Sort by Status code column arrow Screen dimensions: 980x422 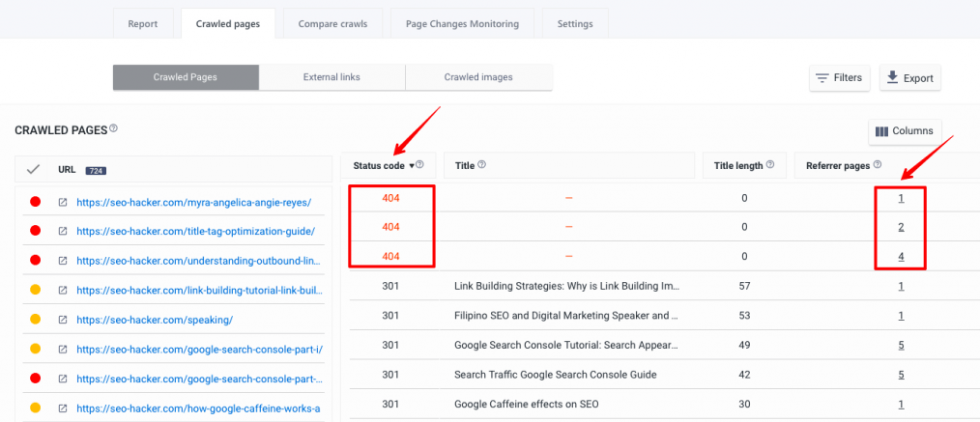tap(411, 166)
